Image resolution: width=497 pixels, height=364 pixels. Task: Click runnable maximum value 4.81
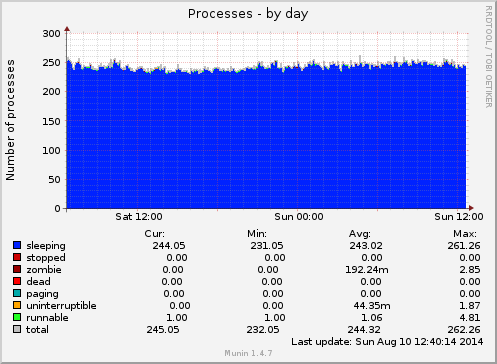point(470,318)
